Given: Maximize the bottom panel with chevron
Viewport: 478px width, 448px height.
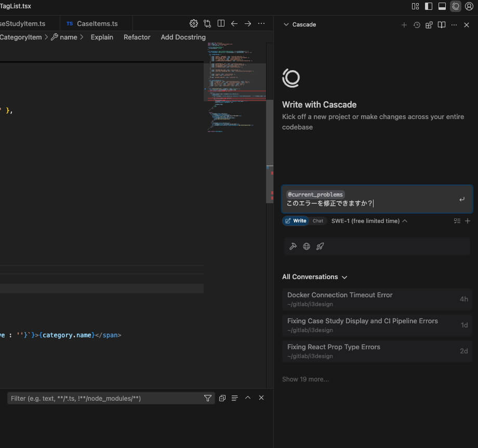Looking at the screenshot, I should pos(248,398).
